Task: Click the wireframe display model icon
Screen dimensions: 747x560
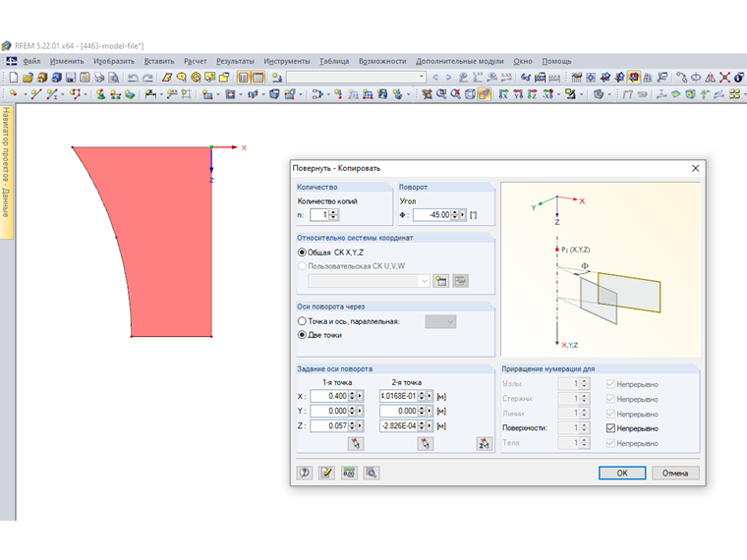Action: (x=470, y=93)
